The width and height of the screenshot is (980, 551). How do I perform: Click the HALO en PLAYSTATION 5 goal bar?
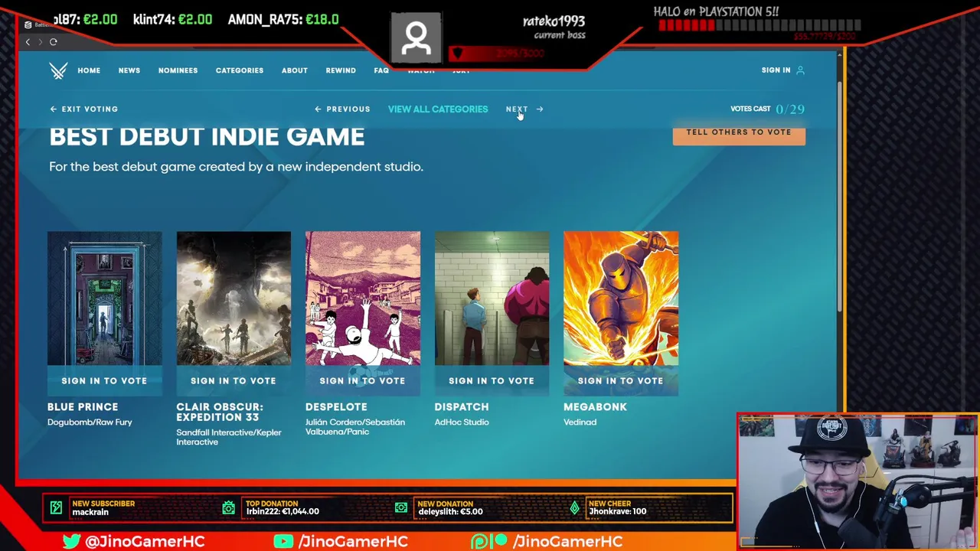click(759, 26)
